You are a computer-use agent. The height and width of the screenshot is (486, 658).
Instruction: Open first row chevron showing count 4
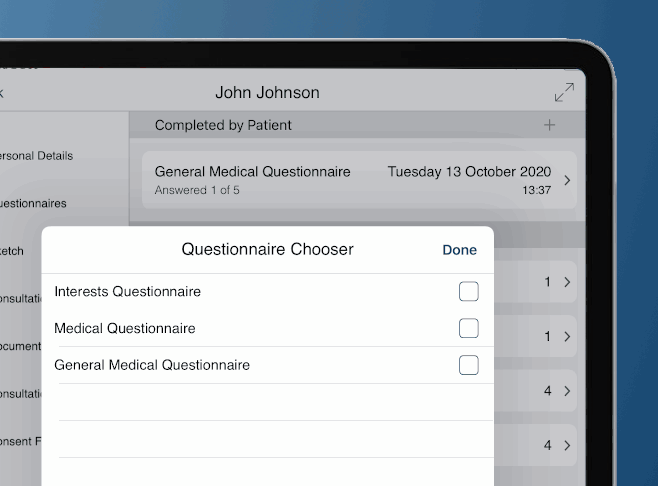point(567,391)
